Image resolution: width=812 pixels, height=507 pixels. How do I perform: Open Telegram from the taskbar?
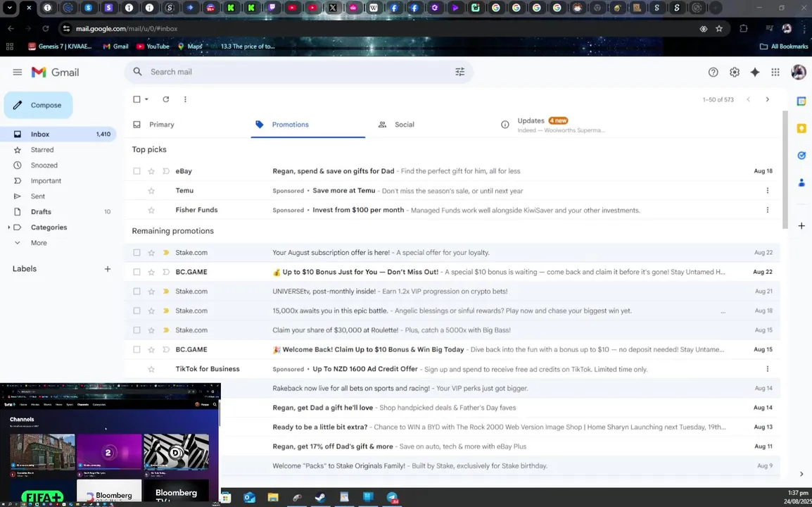(392, 498)
